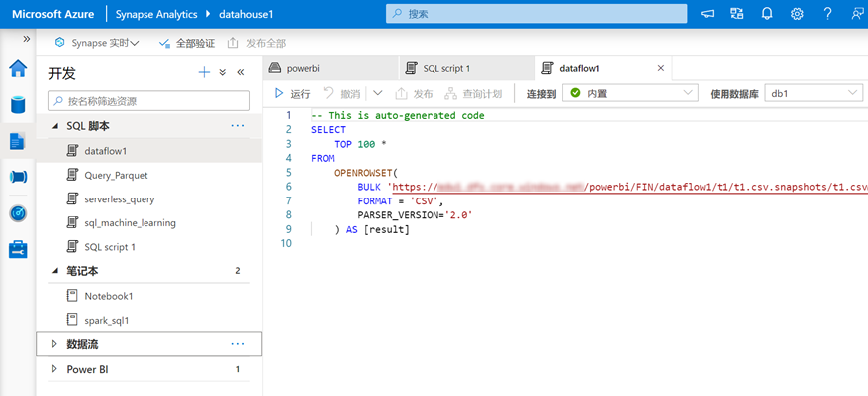Click line number 10 in editor
This screenshot has width=868, height=396.
pos(286,243)
